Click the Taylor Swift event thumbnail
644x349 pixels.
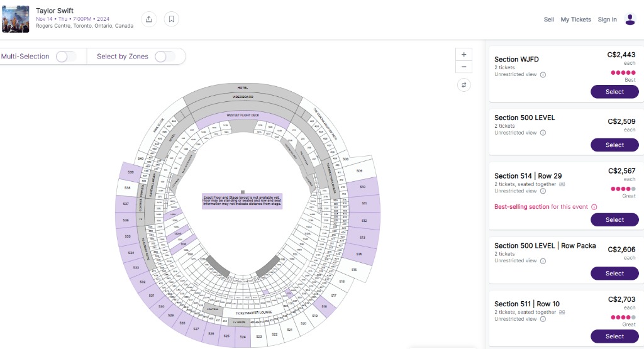pyautogui.click(x=16, y=19)
